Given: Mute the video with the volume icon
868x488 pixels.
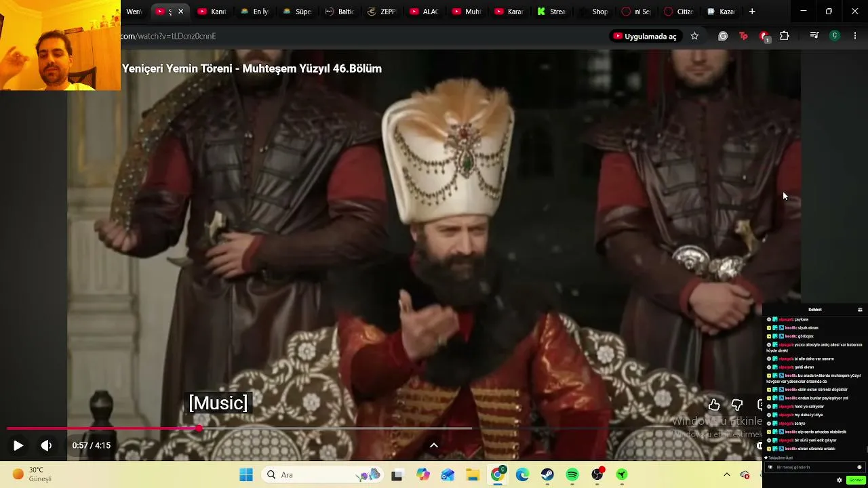Looking at the screenshot, I should pos(46,445).
